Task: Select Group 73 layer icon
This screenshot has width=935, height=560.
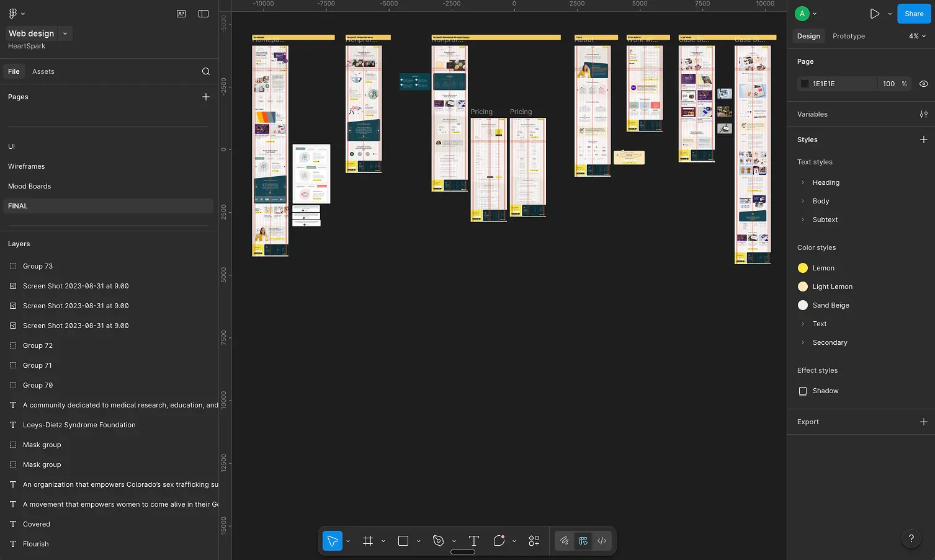Action: [13, 266]
